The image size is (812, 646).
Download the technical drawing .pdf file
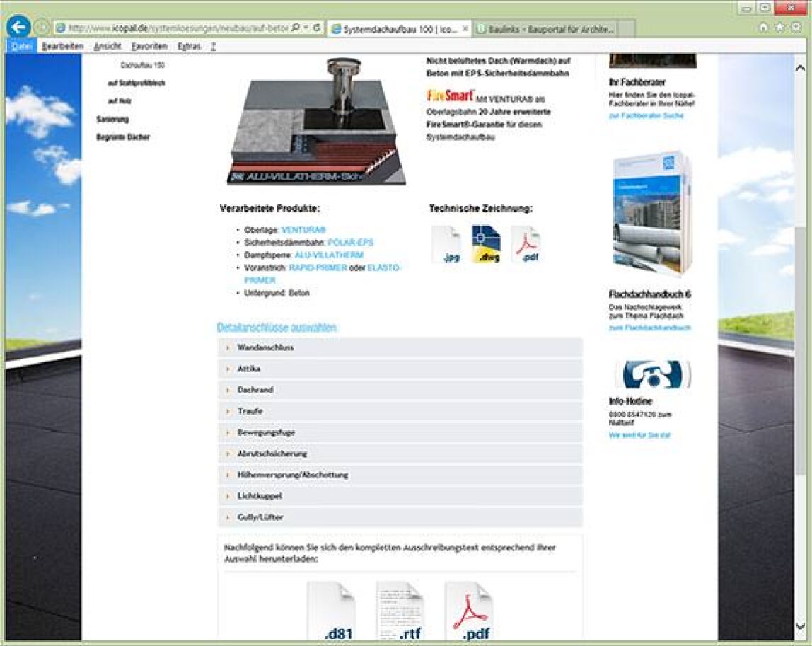coord(526,244)
